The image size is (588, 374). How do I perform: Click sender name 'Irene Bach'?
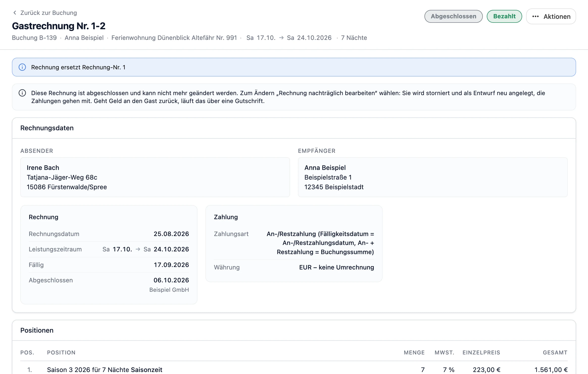click(43, 168)
